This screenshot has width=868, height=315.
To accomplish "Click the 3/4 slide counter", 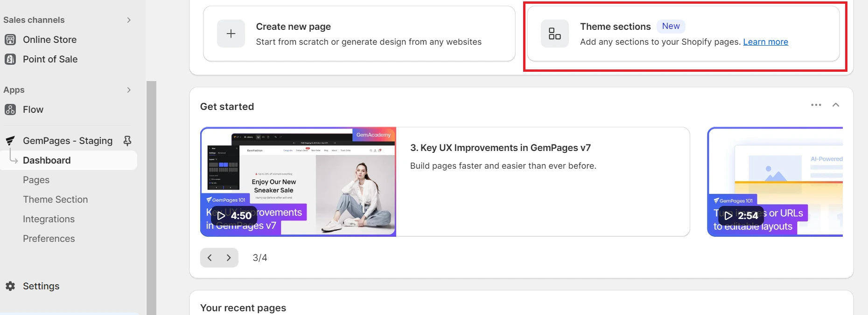I will click(x=260, y=258).
